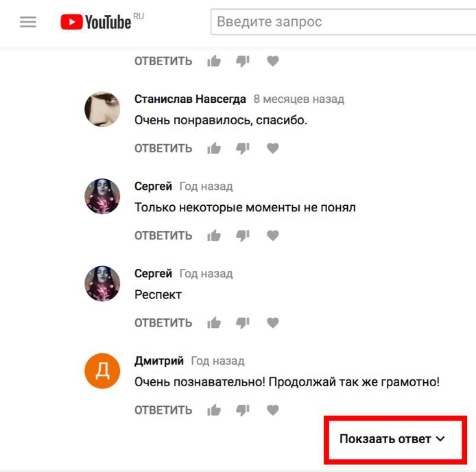
Task: Reply to Дмитрий's comment
Action: [x=163, y=410]
